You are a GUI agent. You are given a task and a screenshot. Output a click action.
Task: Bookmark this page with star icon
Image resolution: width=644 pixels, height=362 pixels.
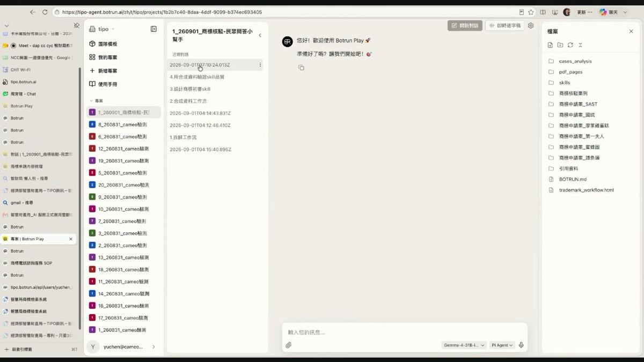pyautogui.click(x=531, y=12)
